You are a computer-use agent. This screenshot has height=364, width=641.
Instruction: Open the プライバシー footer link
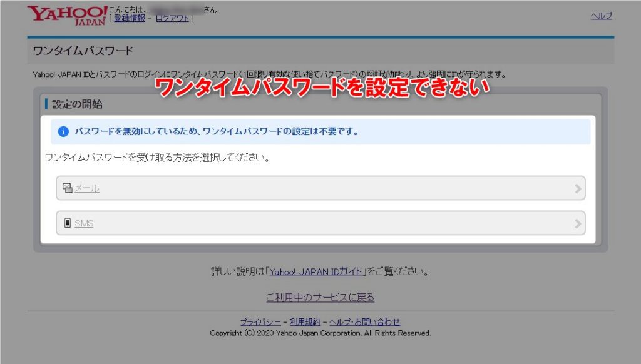tap(260, 322)
